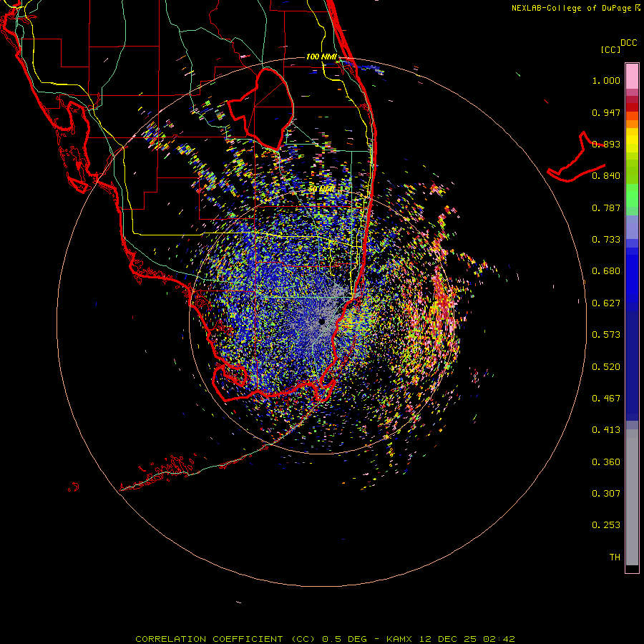Click the 02:42 timestamp

[499, 639]
